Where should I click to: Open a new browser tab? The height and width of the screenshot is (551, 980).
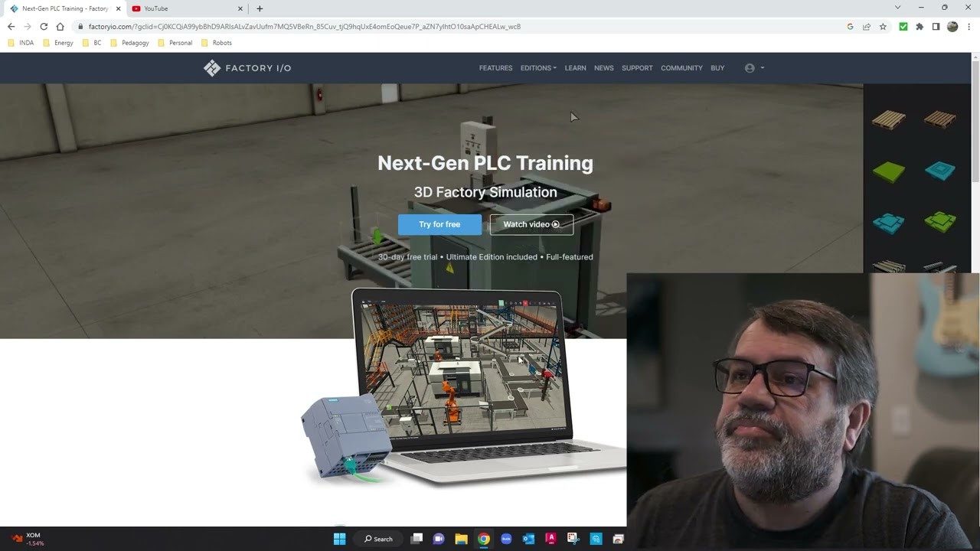(x=260, y=8)
